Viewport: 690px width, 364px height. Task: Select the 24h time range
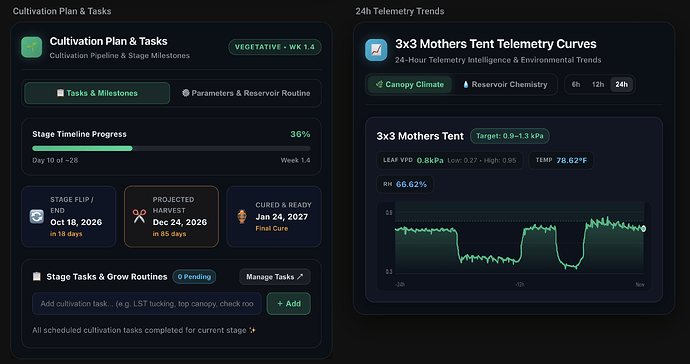621,84
